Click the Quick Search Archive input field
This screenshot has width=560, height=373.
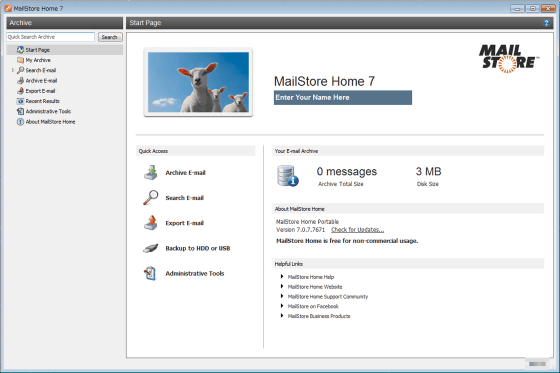[x=50, y=37]
